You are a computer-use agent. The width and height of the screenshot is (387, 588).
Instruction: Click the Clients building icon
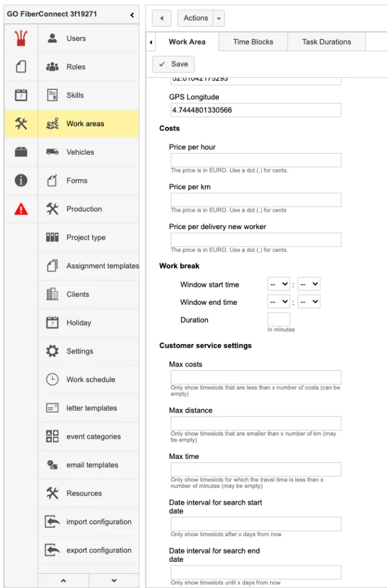click(52, 294)
